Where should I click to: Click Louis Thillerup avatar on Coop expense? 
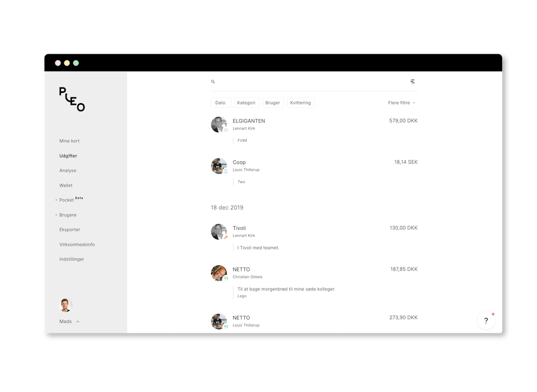point(219,166)
